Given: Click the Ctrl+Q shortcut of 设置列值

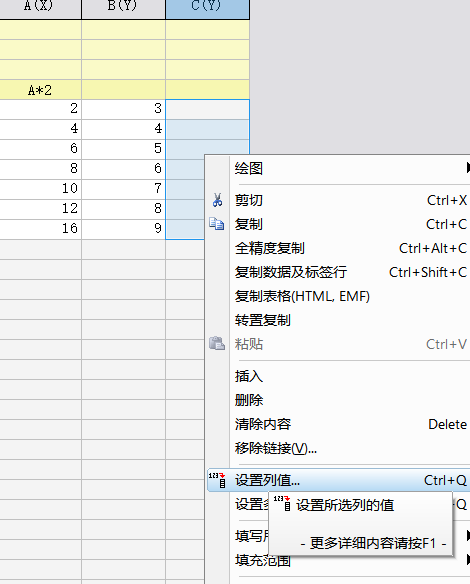Looking at the screenshot, I should pyautogui.click(x=445, y=480).
